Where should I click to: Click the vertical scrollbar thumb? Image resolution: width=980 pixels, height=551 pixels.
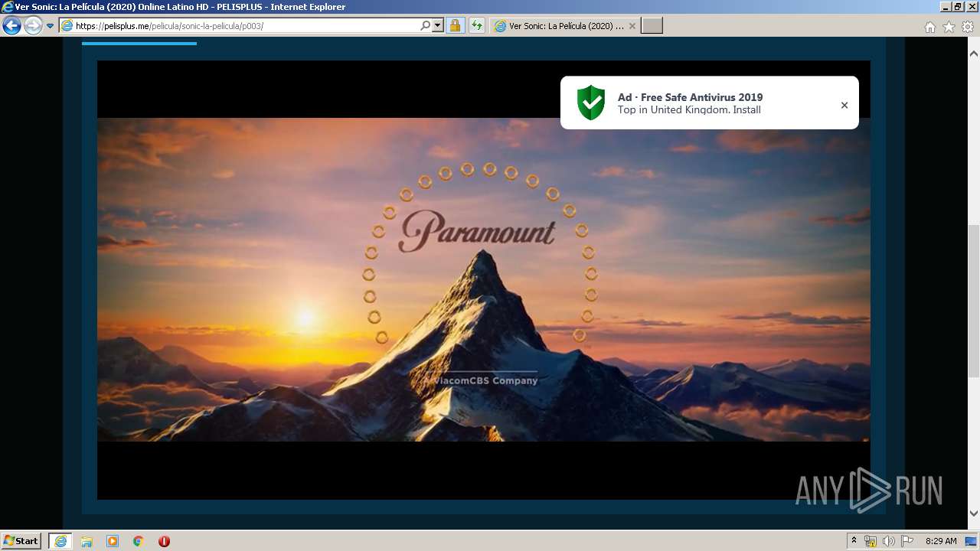(974, 302)
